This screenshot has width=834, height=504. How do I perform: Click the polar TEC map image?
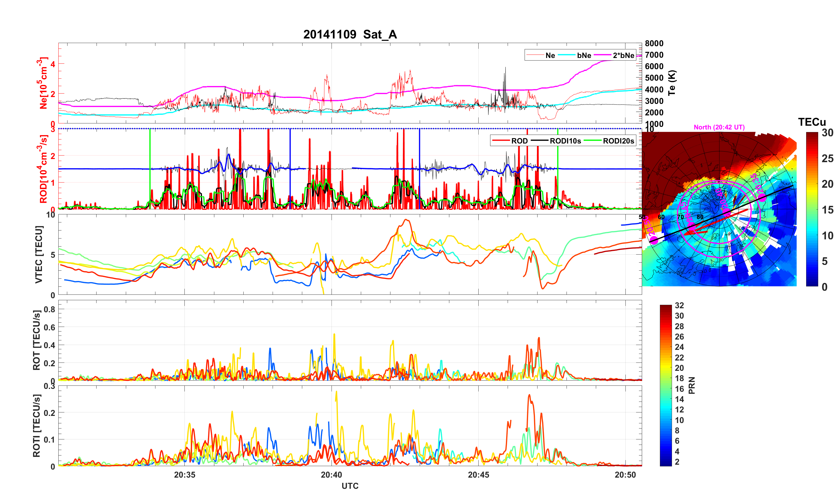[719, 210]
